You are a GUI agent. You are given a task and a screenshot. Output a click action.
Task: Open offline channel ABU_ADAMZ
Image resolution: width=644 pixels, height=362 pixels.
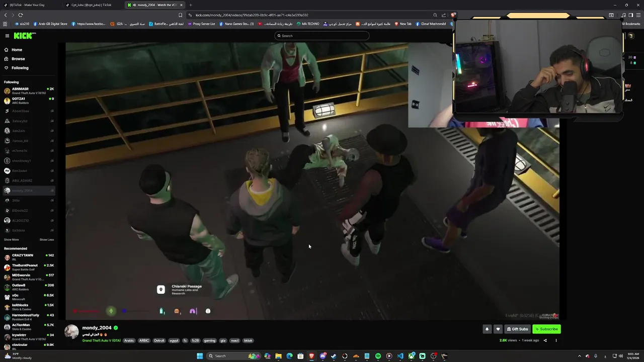point(29,180)
